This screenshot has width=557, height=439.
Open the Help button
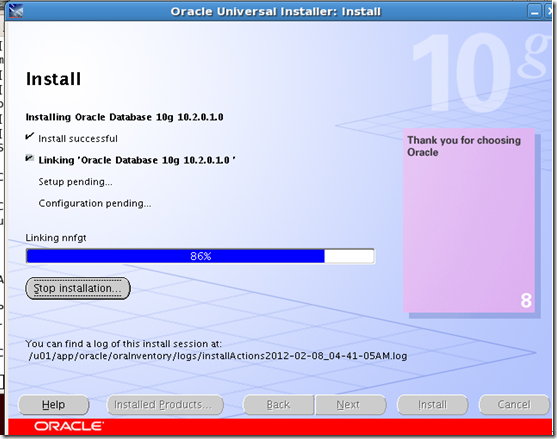(x=54, y=405)
